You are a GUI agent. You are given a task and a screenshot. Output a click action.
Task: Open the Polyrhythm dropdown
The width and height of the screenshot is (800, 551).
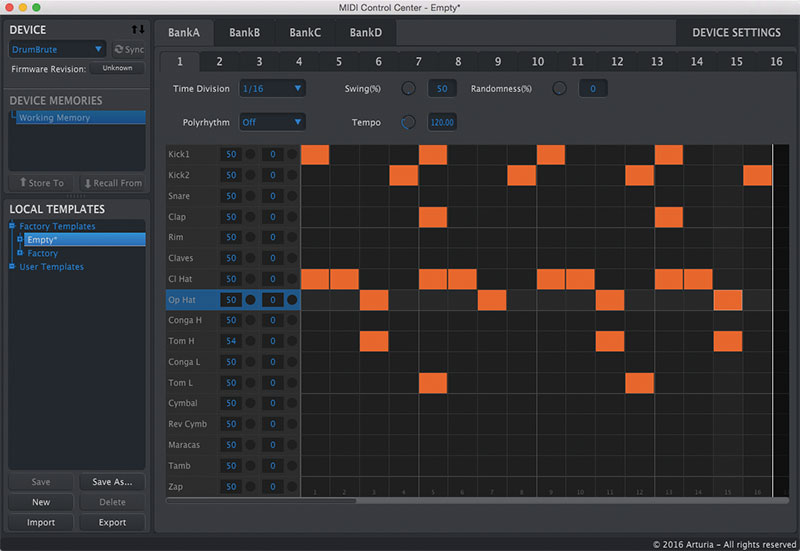coord(272,122)
